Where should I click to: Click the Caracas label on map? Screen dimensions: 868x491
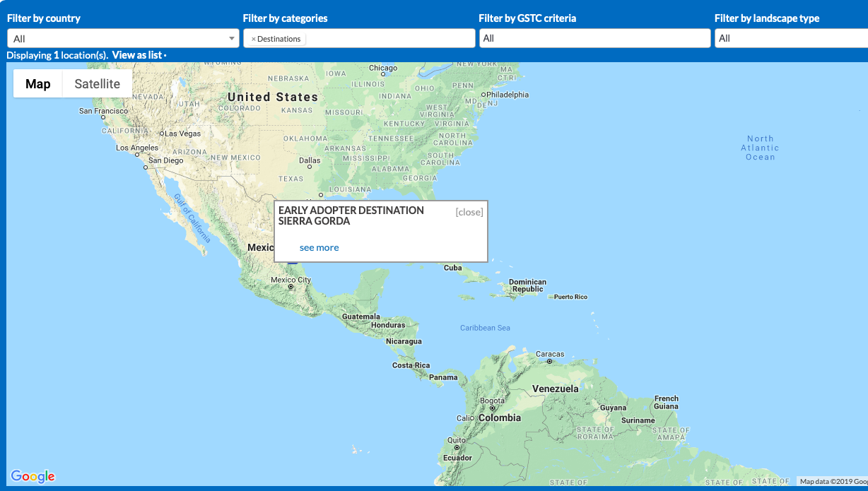click(x=550, y=354)
